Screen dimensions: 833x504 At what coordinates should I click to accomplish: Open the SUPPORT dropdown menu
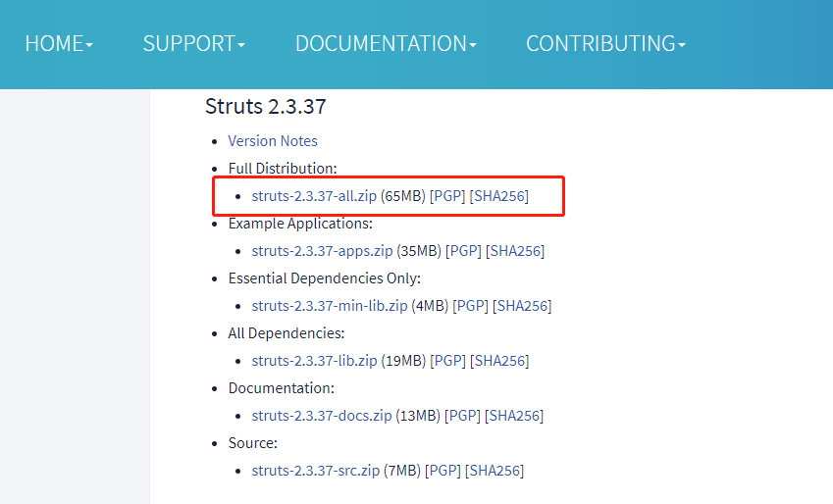tap(194, 43)
